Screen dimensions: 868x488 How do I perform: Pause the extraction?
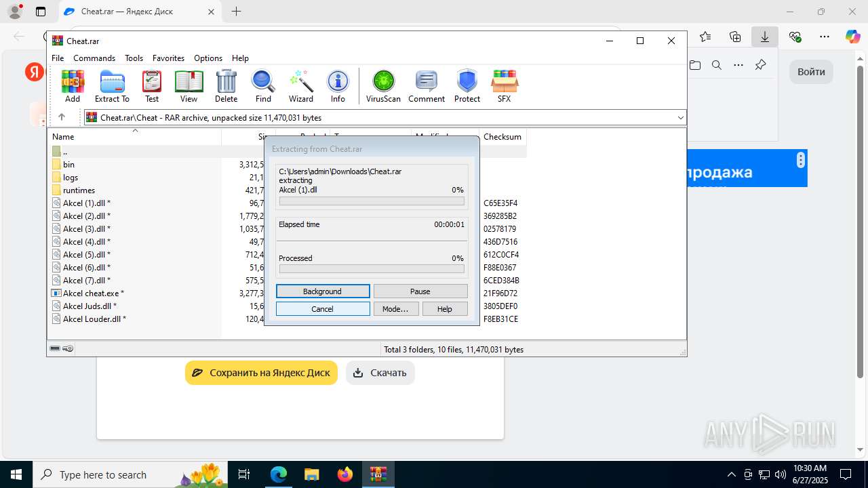[420, 291]
